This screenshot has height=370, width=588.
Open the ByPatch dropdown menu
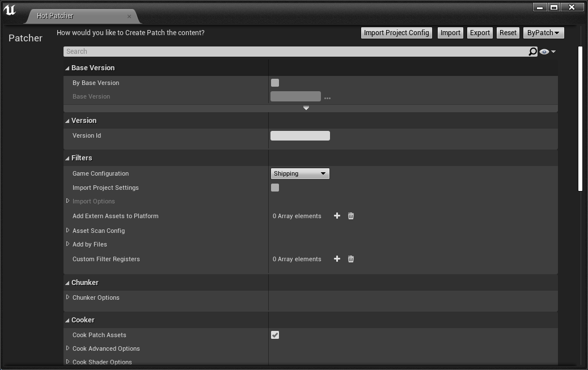[x=543, y=33]
